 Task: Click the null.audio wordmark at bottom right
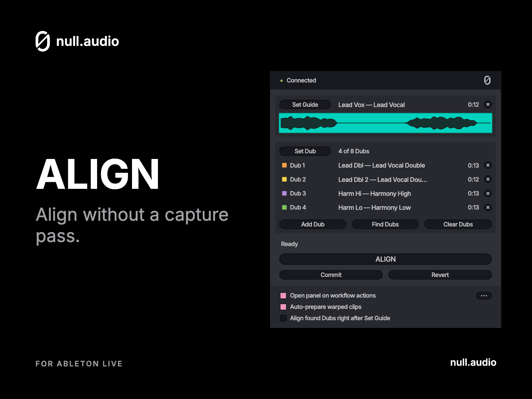[473, 362]
